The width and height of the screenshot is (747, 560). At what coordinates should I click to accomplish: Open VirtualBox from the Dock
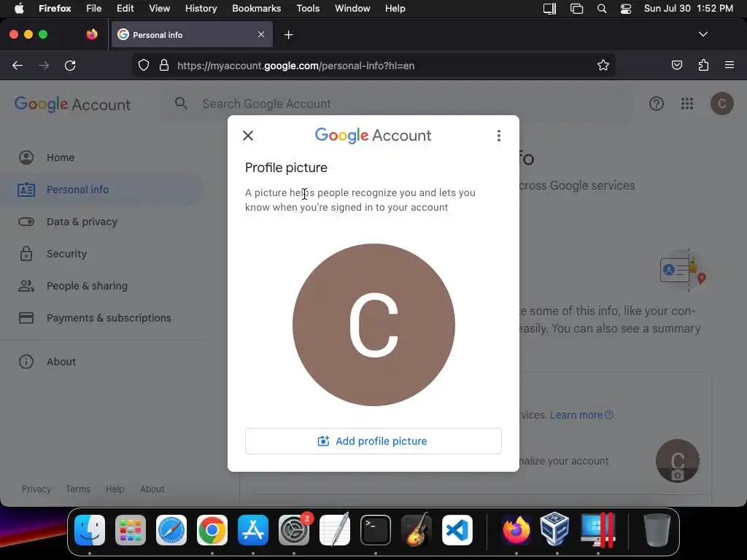tap(554, 529)
